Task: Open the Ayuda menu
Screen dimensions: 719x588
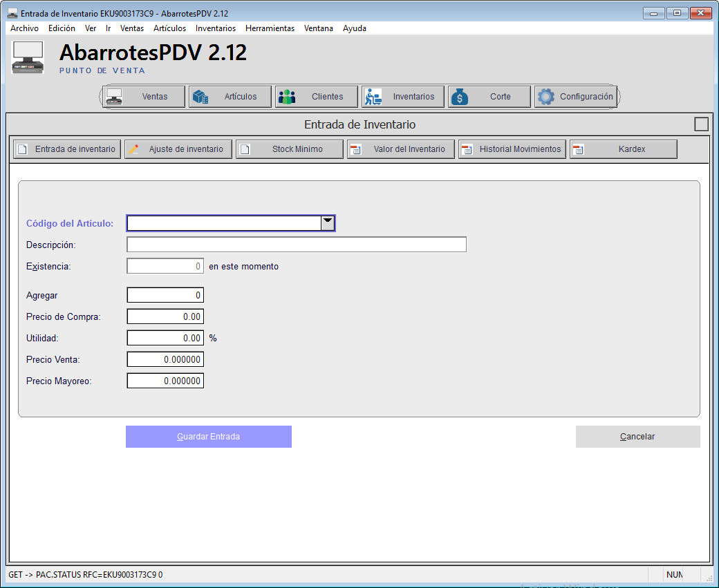Action: click(355, 28)
